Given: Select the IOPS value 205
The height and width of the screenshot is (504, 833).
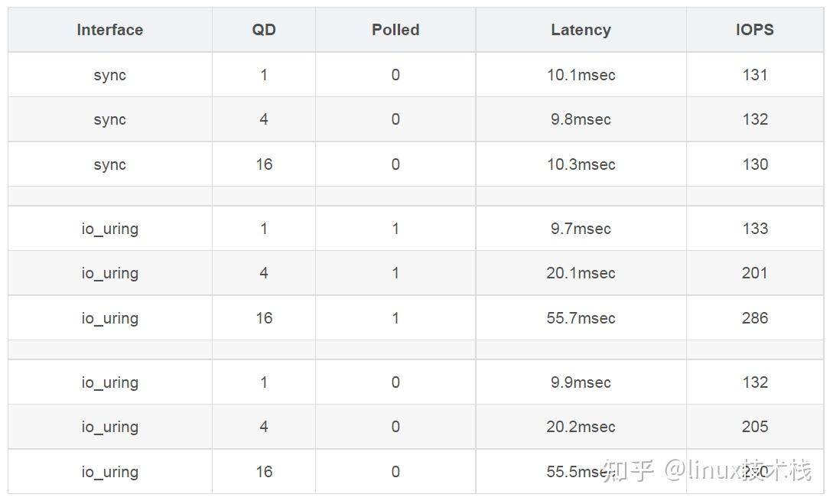Looking at the screenshot, I should [754, 427].
